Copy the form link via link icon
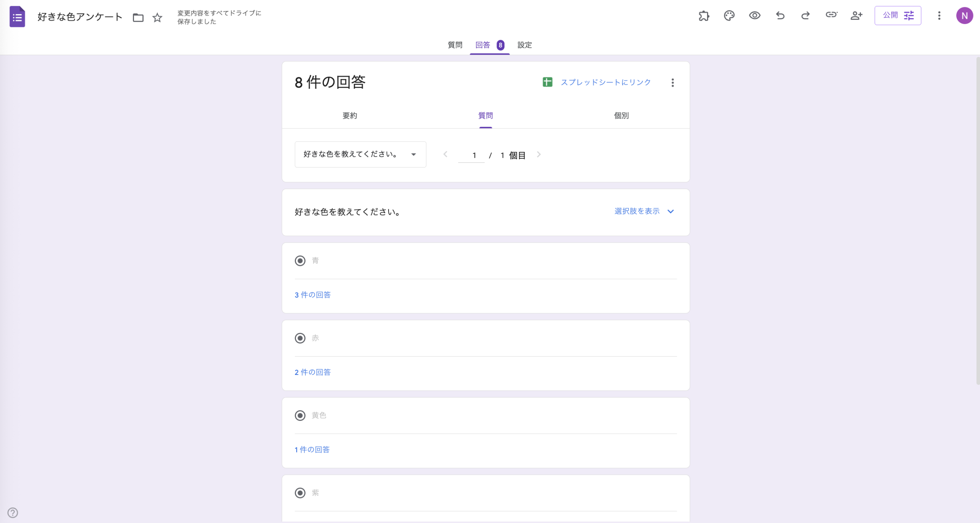 [831, 16]
